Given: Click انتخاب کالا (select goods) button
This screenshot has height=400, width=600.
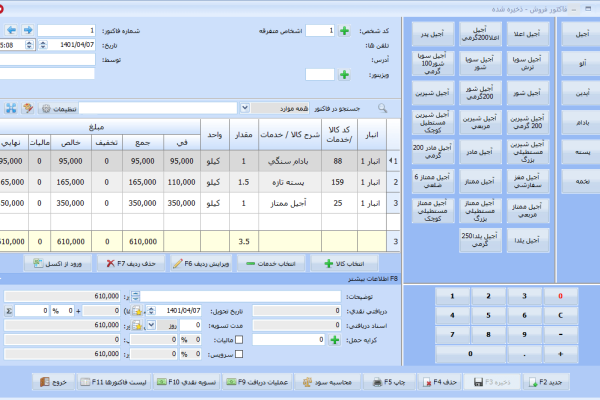Looking at the screenshot, I should coord(344,264).
